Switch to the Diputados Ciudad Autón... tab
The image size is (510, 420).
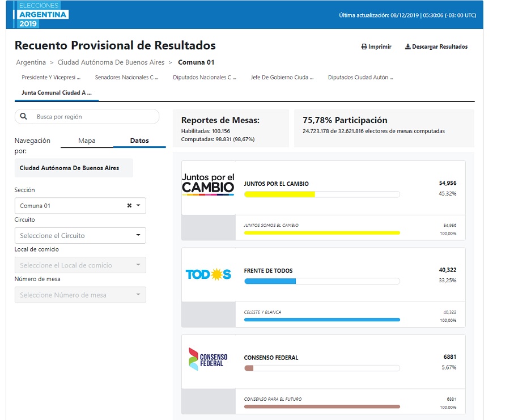[361, 78]
